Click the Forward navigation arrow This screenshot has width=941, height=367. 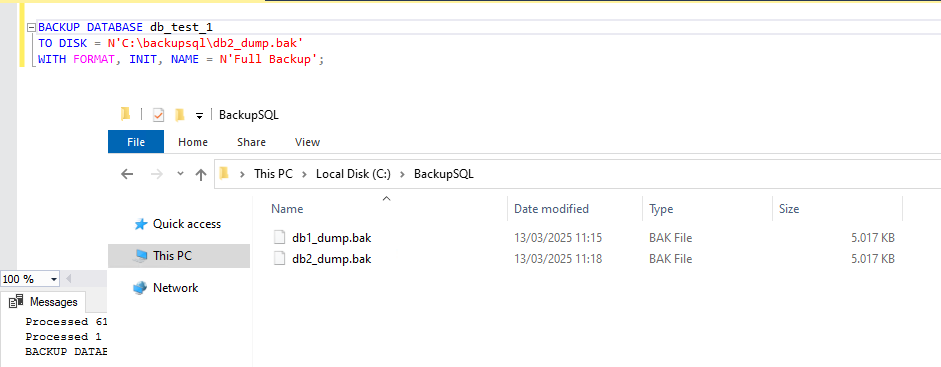click(x=156, y=174)
